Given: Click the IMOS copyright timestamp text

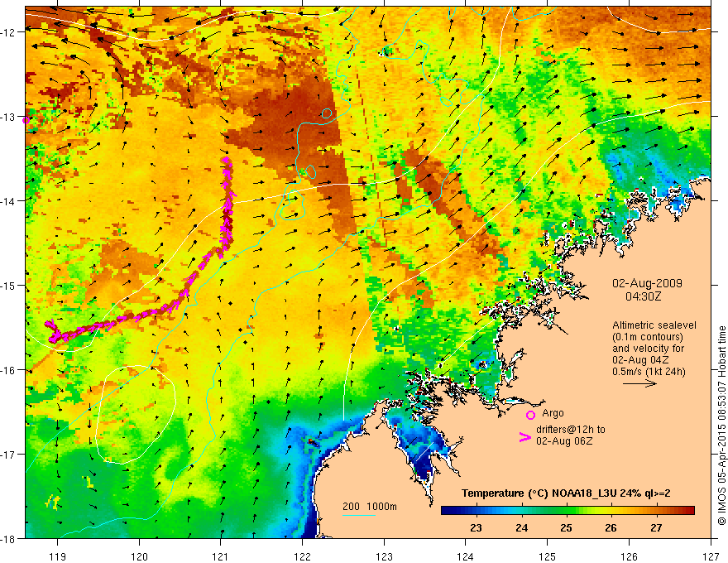Looking at the screenshot, I should coord(721,426).
